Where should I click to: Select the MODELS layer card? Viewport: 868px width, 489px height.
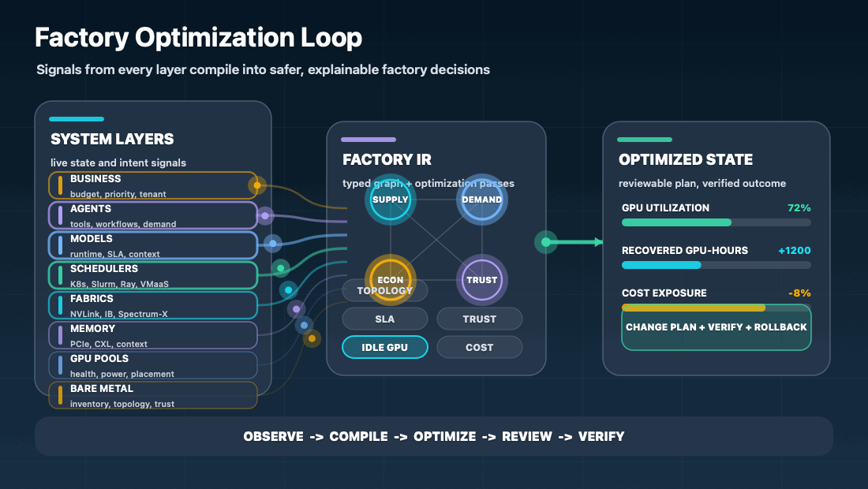point(153,245)
